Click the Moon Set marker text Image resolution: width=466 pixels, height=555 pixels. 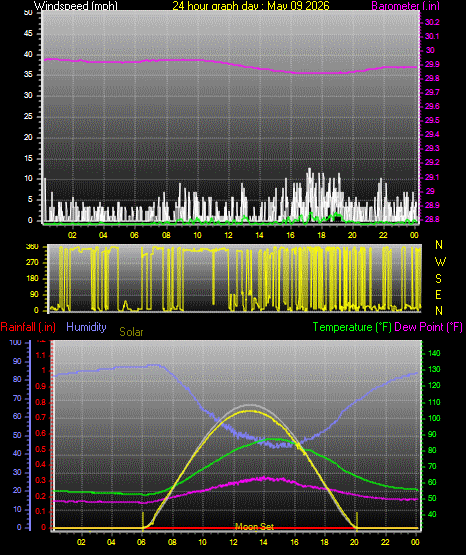[x=254, y=527]
